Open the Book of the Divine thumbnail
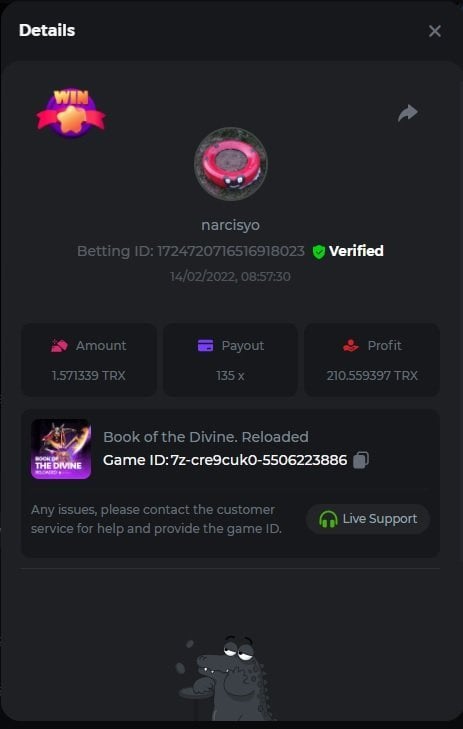 click(61, 449)
